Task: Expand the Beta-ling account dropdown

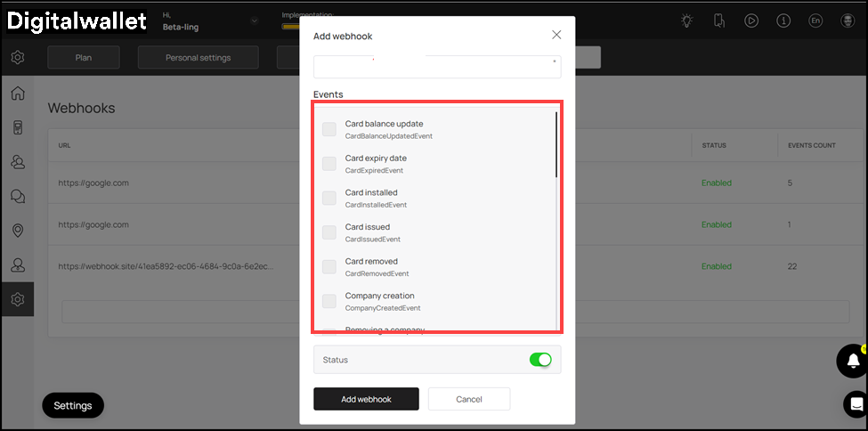Action: pyautogui.click(x=254, y=21)
